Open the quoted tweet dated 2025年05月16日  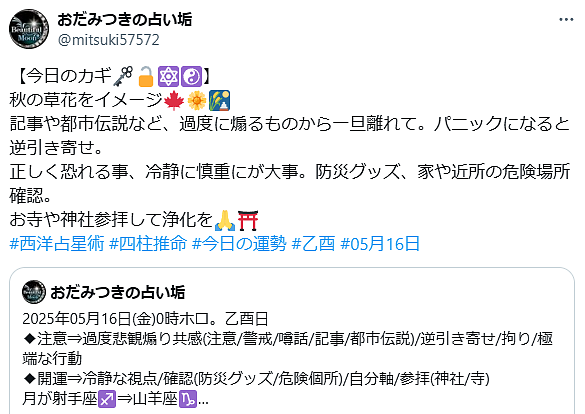coord(292,341)
